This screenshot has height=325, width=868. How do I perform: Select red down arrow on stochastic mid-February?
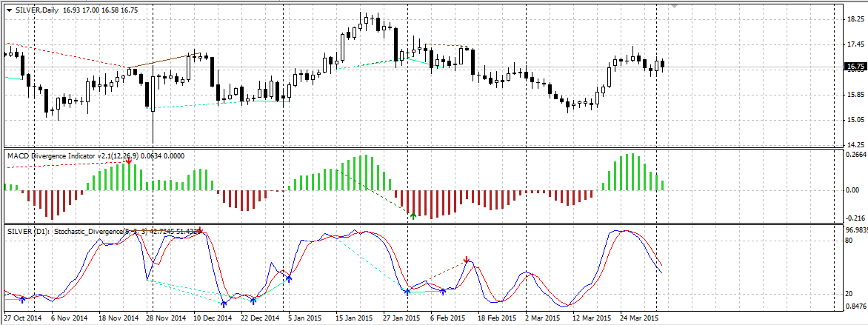coord(467,260)
